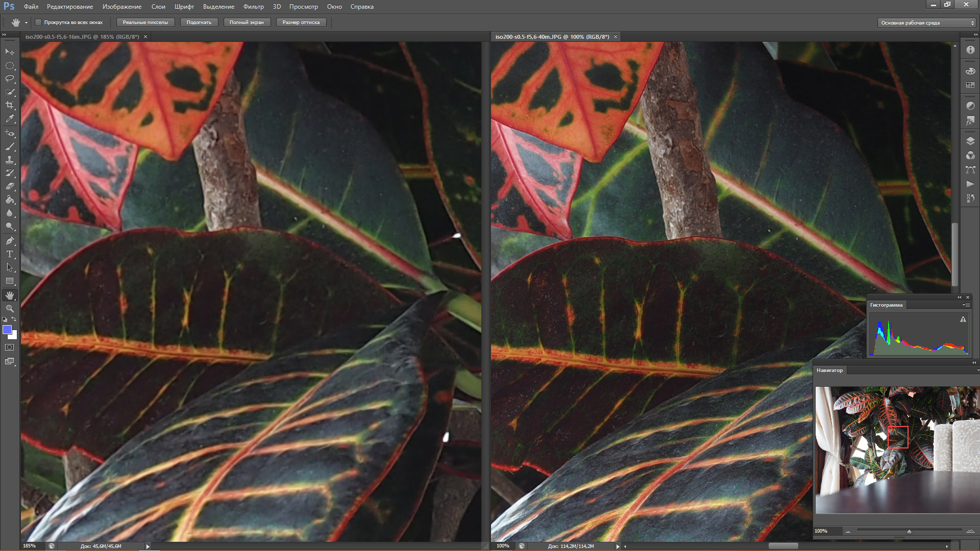Viewport: 980px width, 551px height.
Task: Select the Pen tool
Action: pos(10,240)
